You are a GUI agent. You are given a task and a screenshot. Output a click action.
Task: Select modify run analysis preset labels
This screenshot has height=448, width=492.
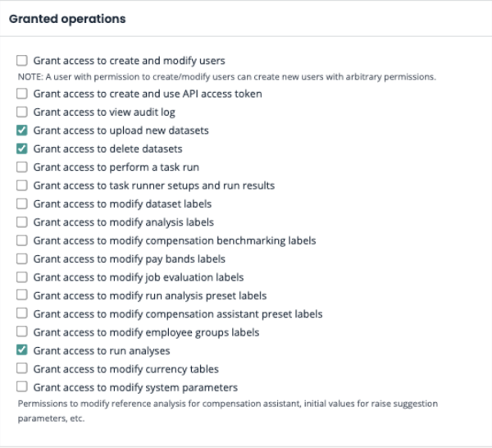click(22, 295)
